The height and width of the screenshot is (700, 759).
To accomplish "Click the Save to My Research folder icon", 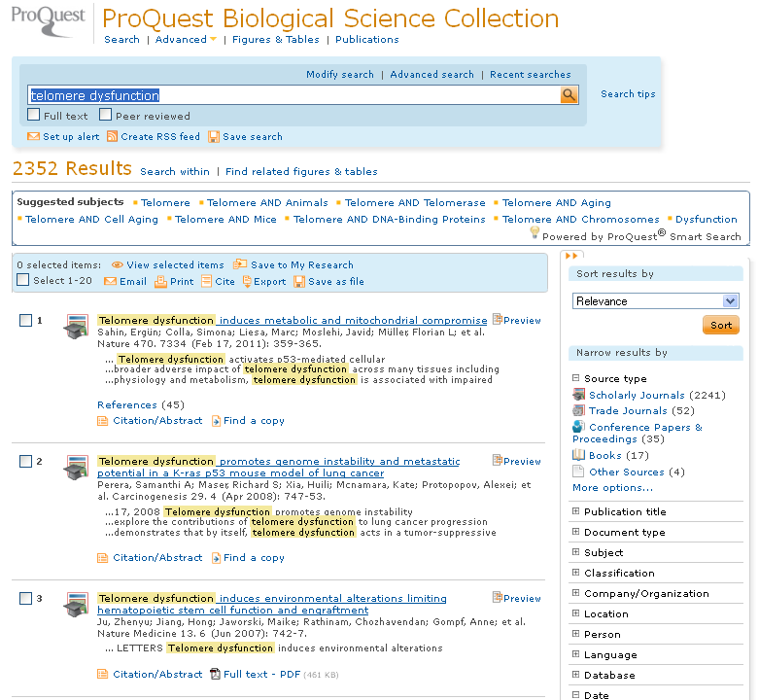I will [x=240, y=264].
